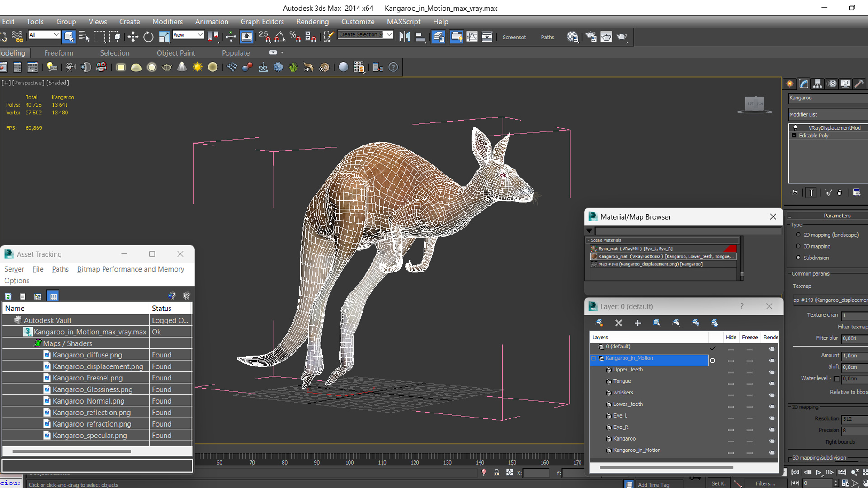Select 2D mapping (landscape) radio
The image size is (868, 488).
798,235
